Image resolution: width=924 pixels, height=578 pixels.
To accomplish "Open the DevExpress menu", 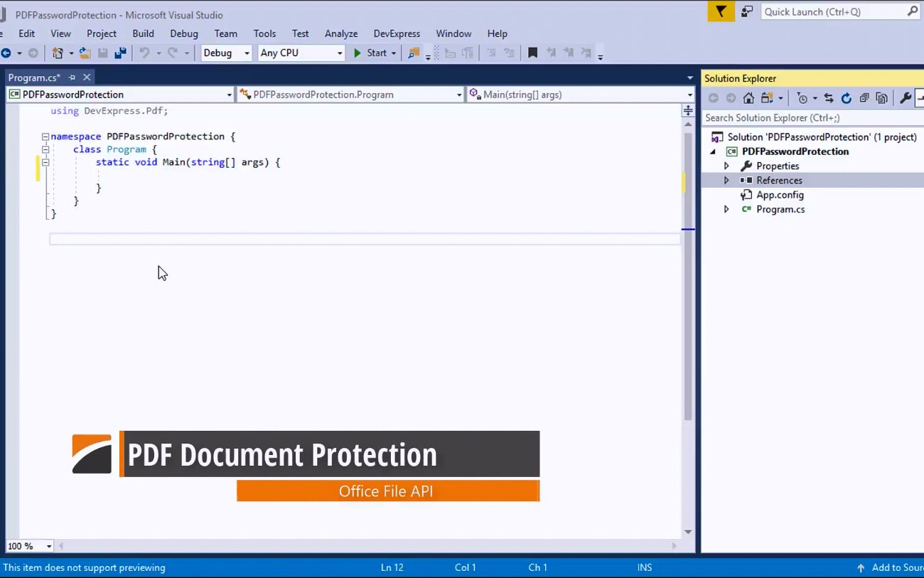I will click(x=397, y=33).
